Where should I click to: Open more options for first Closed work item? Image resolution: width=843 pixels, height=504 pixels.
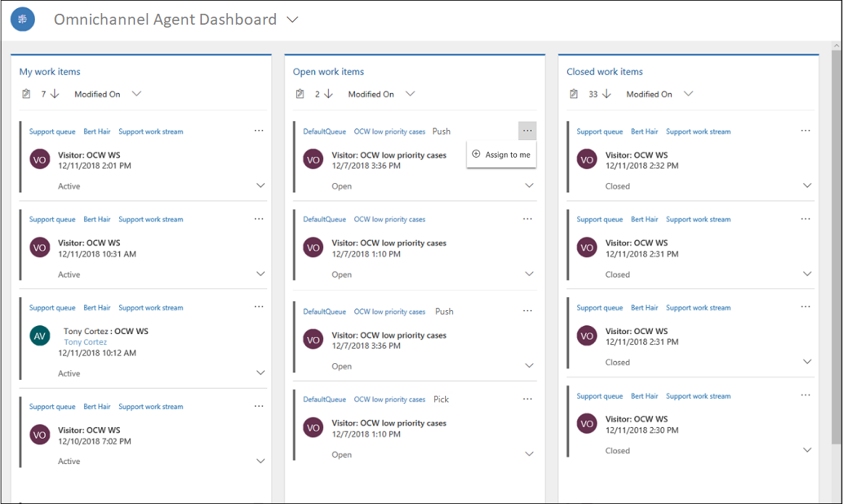pos(805,131)
